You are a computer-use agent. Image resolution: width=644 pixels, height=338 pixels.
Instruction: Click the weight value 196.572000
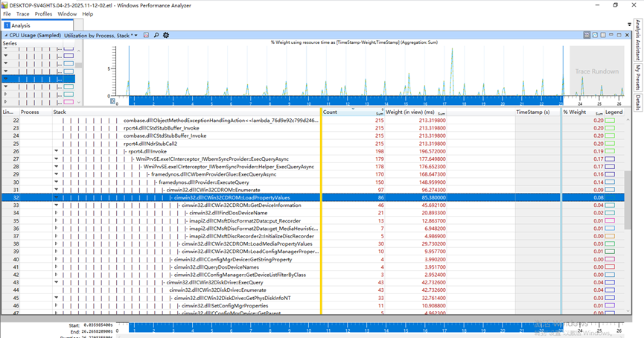click(x=432, y=152)
